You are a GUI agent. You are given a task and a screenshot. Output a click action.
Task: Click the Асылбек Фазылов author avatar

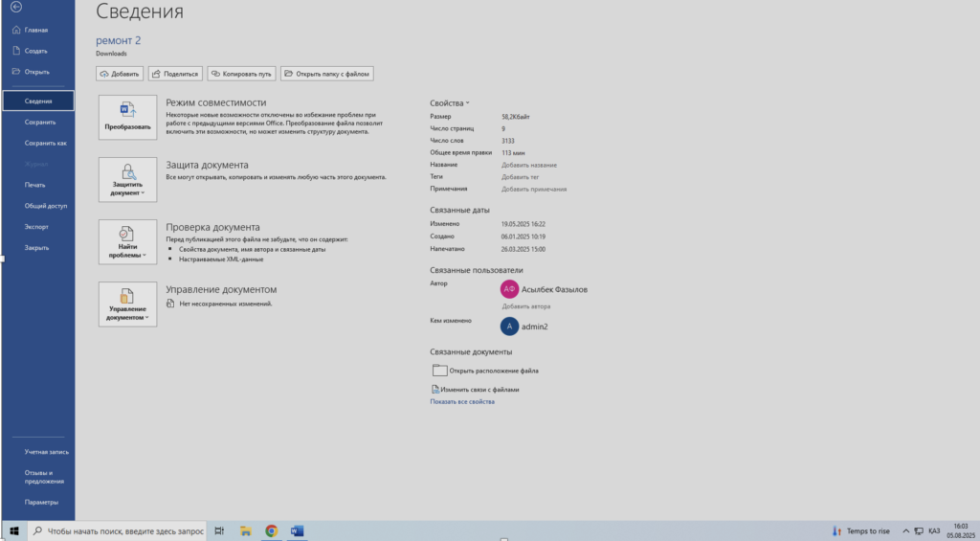[x=509, y=288]
